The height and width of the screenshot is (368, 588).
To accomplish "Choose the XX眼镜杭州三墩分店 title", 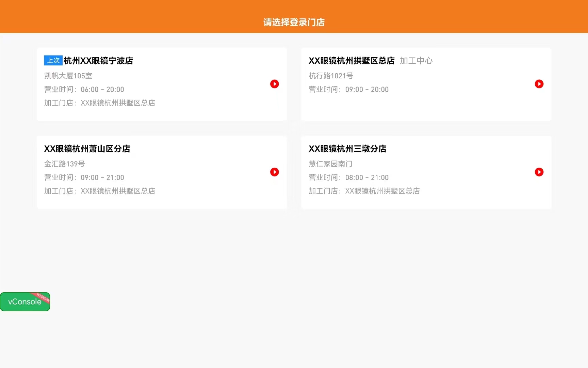I will pos(347,149).
